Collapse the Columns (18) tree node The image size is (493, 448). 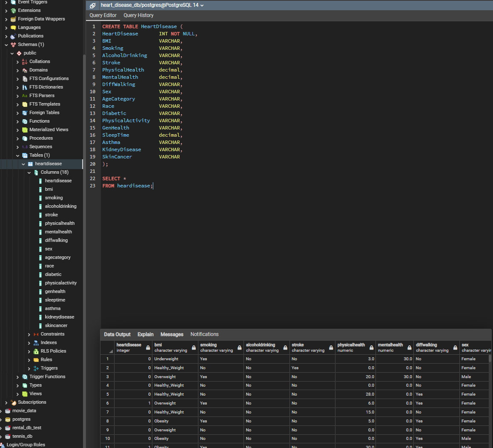click(29, 172)
